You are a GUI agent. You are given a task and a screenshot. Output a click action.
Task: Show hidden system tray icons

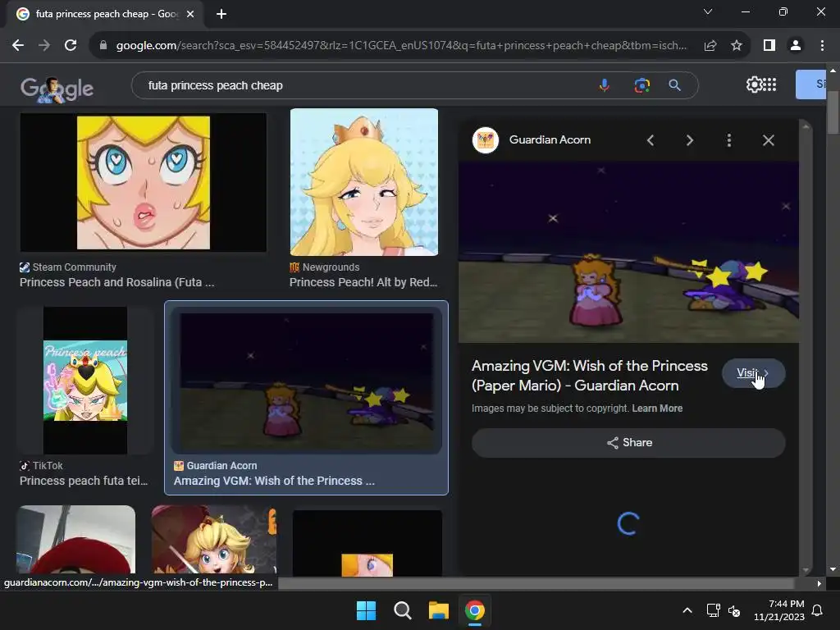(x=687, y=610)
